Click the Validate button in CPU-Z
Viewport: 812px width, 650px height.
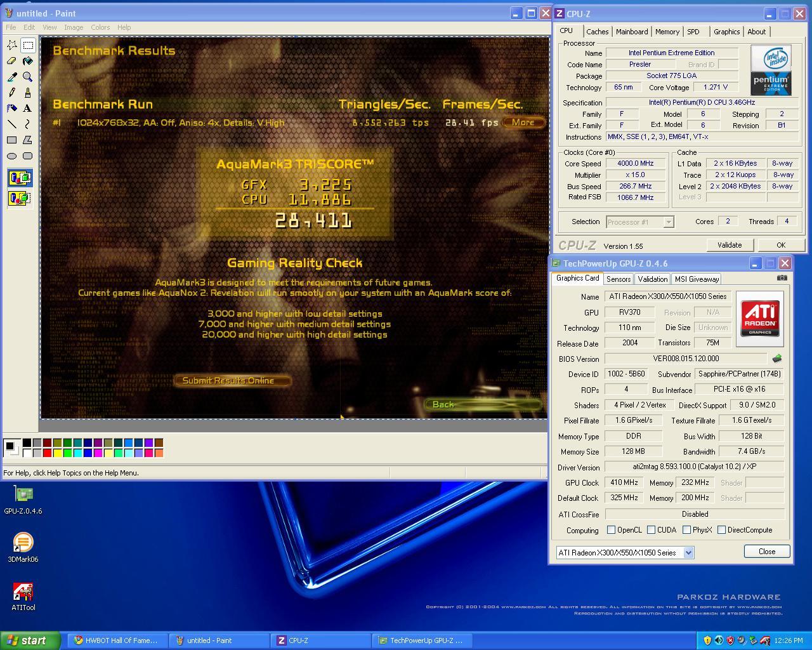(730, 245)
